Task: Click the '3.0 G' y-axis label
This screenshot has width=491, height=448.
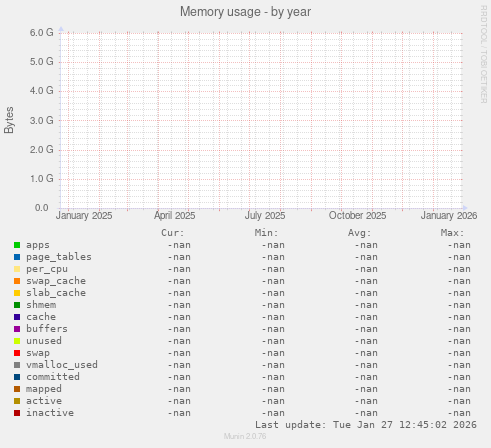Action: point(42,121)
